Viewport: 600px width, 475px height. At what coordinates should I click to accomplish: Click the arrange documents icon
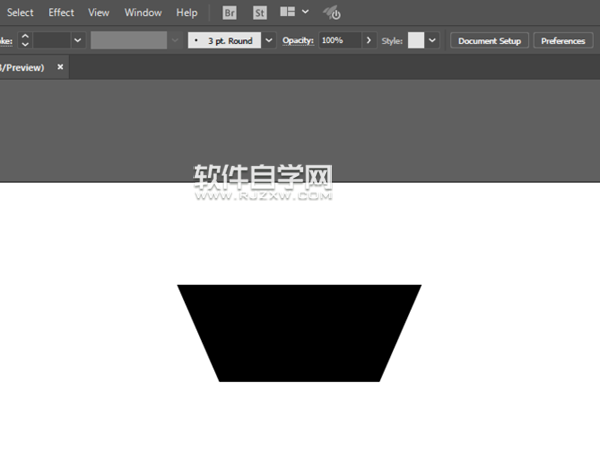(x=287, y=12)
